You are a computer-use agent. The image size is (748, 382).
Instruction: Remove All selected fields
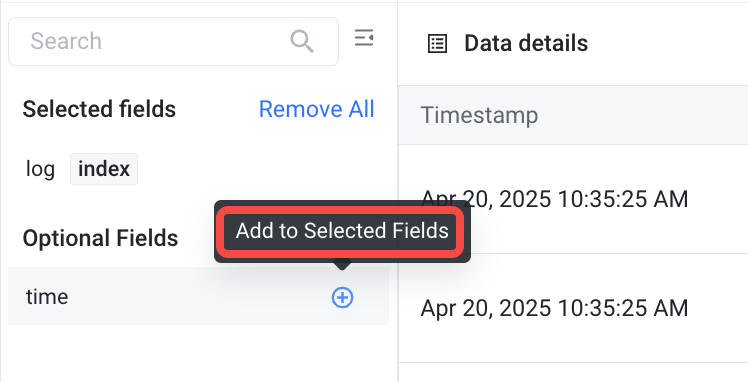(316, 109)
